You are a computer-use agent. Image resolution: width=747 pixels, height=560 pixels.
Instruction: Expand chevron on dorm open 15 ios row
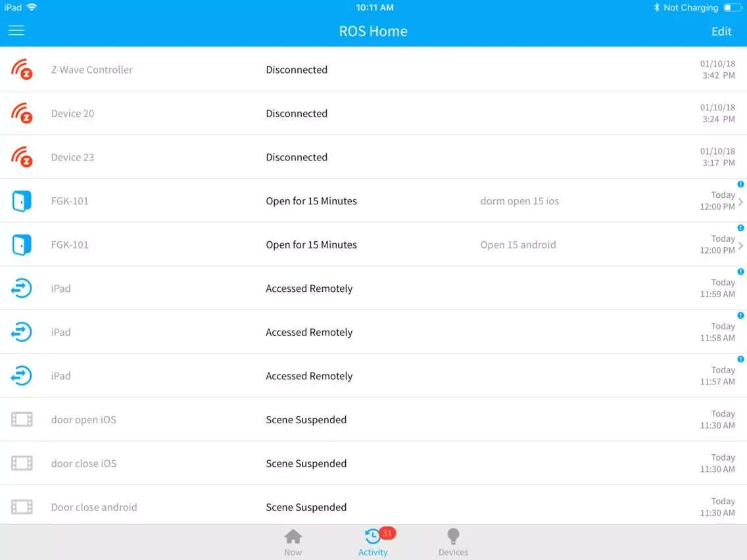tap(740, 201)
